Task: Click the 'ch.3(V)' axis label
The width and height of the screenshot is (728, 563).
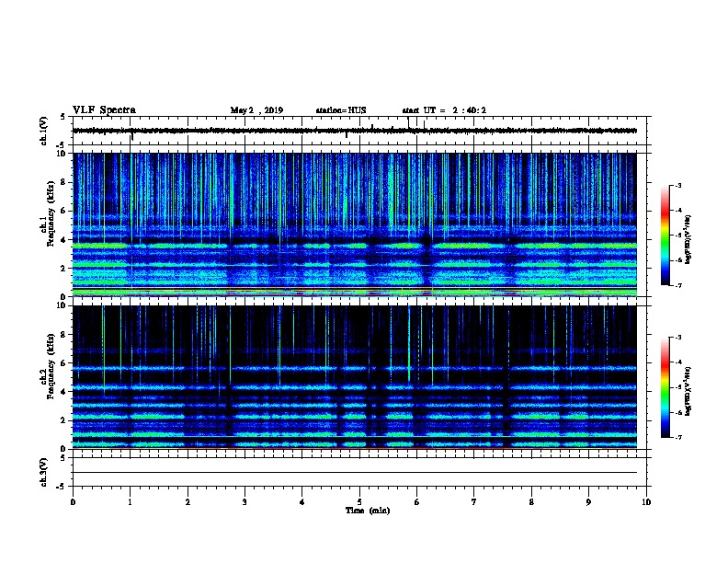Action: pyautogui.click(x=43, y=473)
